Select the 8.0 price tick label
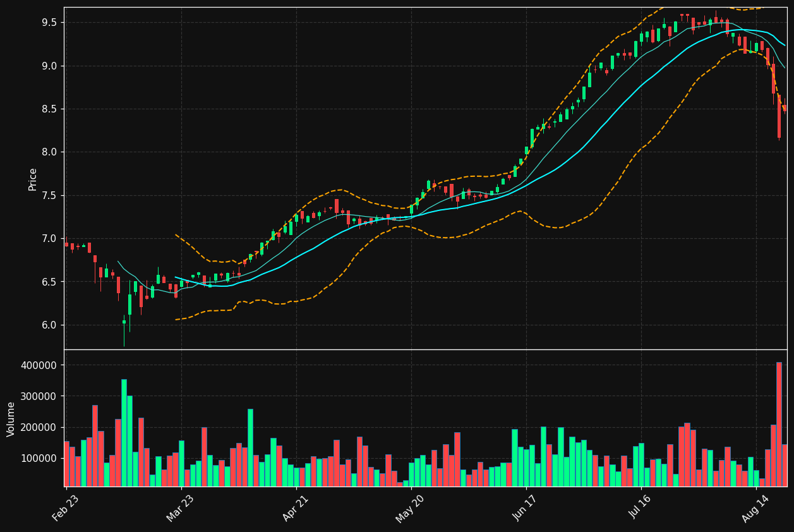The height and width of the screenshot is (532, 794). (x=49, y=152)
